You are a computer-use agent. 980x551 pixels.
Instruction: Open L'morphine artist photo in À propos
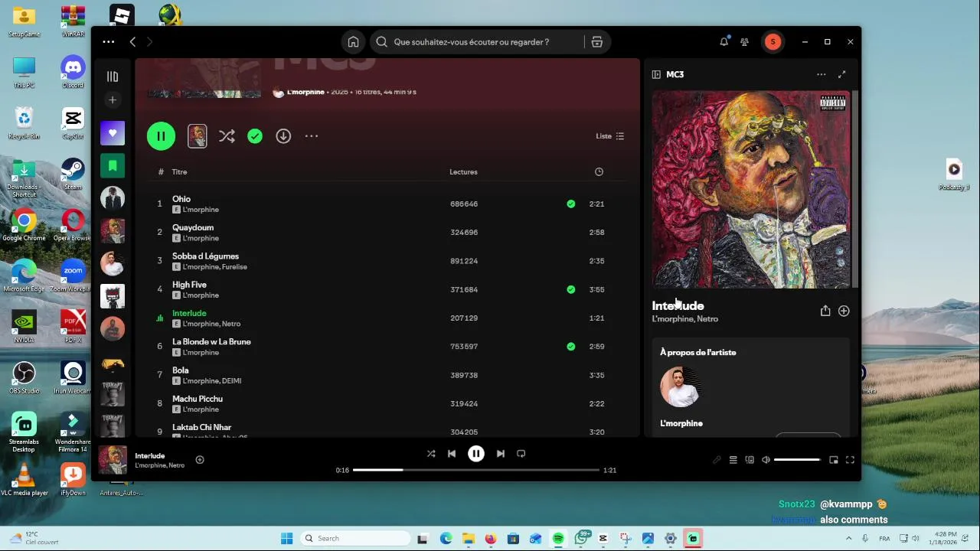pyautogui.click(x=680, y=386)
